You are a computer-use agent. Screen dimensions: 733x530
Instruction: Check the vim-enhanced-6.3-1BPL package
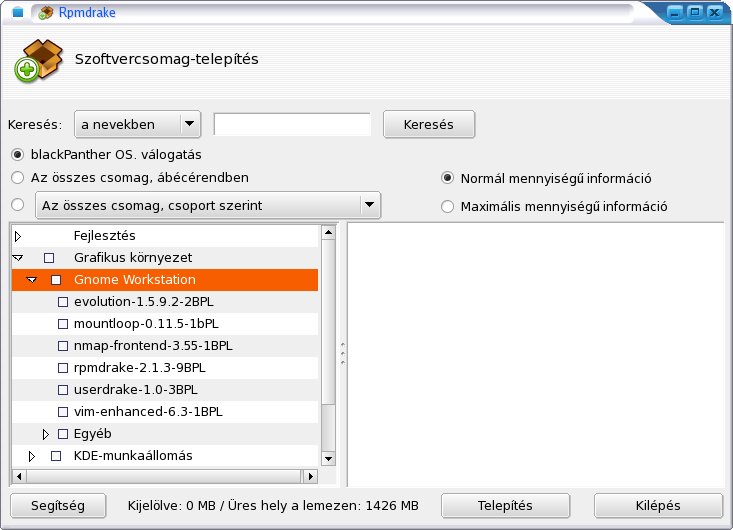63,412
